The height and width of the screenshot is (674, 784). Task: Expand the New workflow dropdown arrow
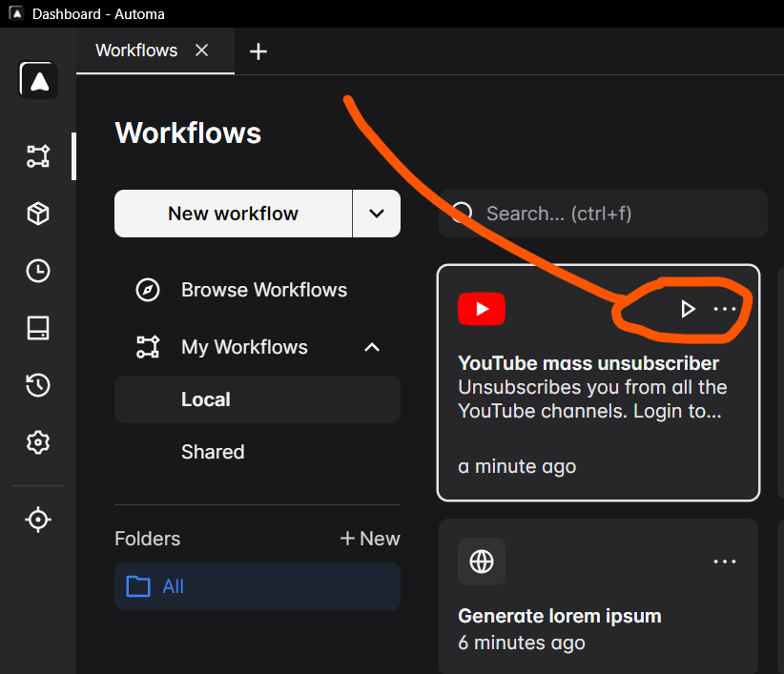(x=377, y=214)
